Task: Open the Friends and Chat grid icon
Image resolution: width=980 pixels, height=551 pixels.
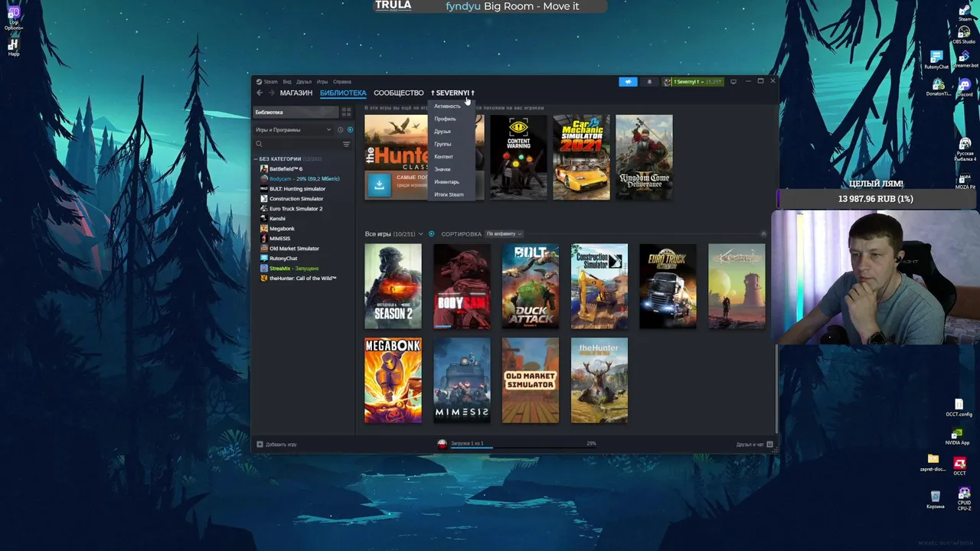Action: click(x=769, y=444)
